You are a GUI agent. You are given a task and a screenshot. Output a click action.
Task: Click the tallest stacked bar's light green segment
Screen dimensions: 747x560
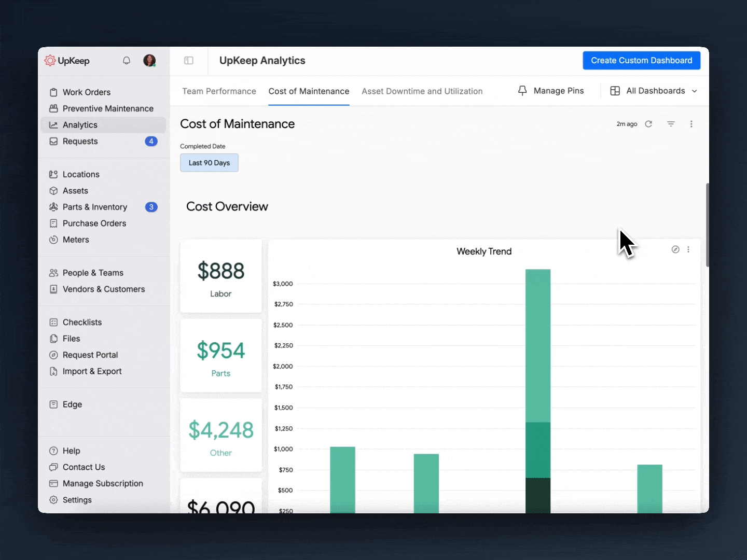pyautogui.click(x=538, y=345)
